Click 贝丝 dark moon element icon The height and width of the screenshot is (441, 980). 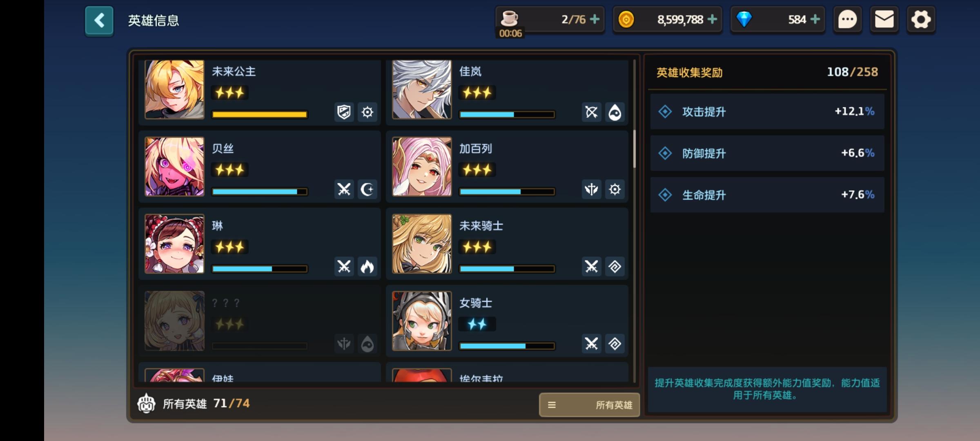[x=367, y=189]
